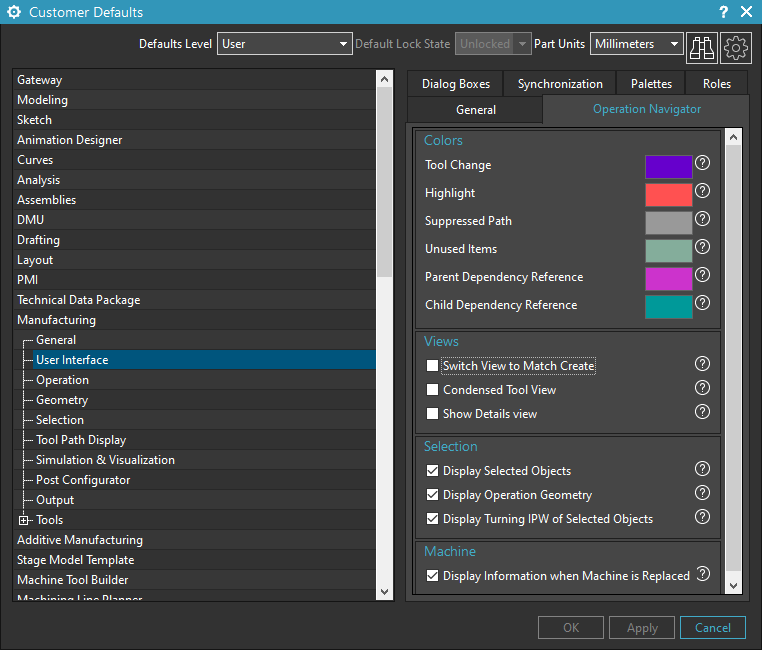Switch to the Roles tab
This screenshot has width=762, height=650.
pos(717,84)
